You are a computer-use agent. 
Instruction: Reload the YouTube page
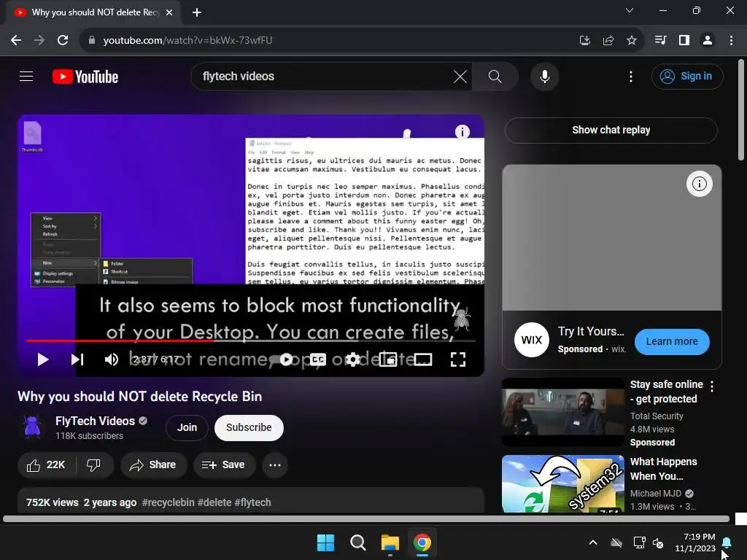(63, 40)
